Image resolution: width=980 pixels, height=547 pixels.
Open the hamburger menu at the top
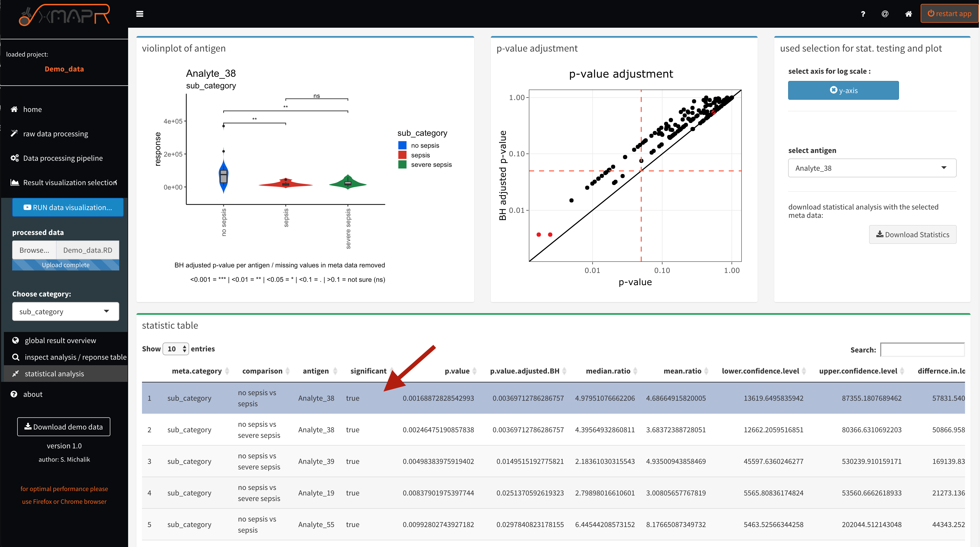tap(139, 14)
